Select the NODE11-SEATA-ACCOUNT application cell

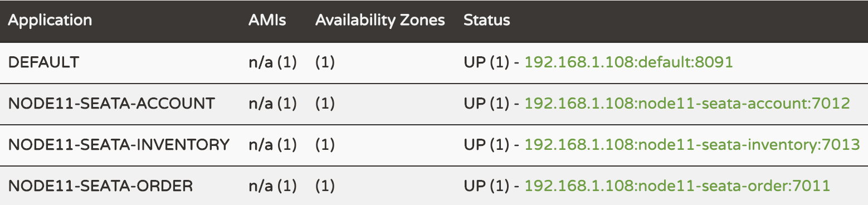(x=111, y=103)
